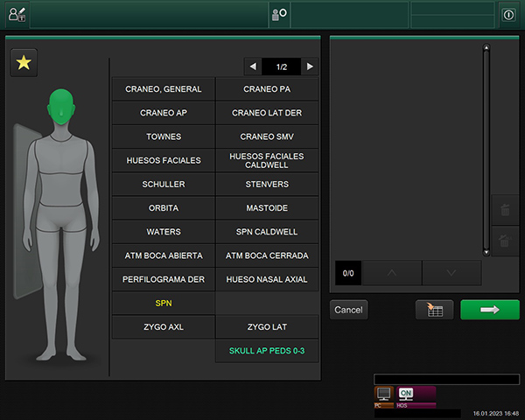Click the delete all items trash icon
Screen dimensions: 525x420
coord(505,241)
